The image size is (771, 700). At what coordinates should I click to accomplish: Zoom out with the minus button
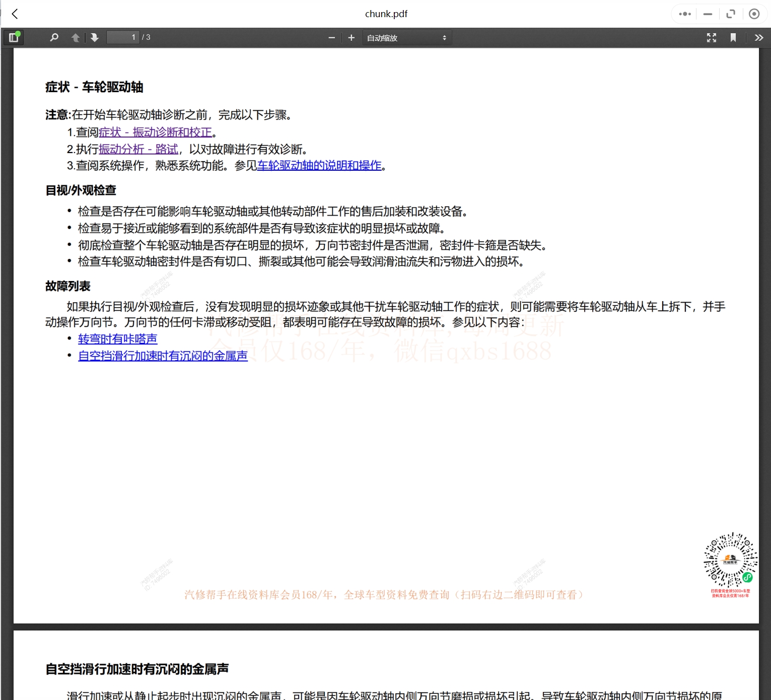point(331,37)
